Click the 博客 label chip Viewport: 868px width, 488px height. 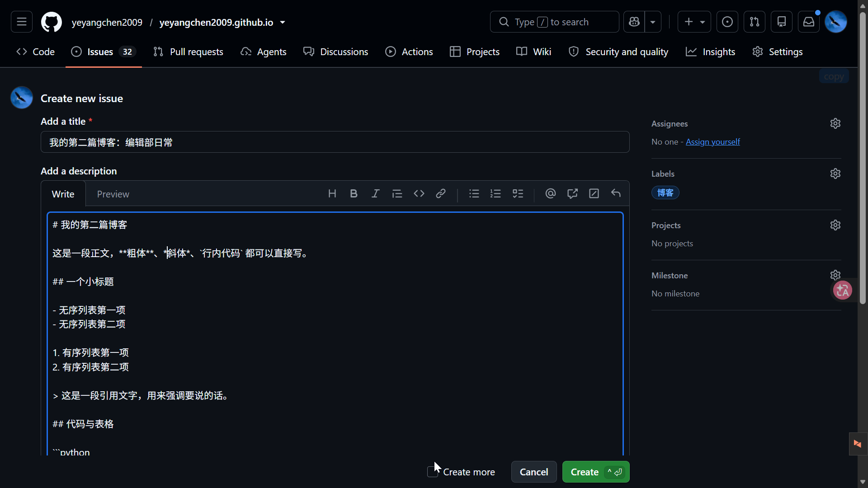[x=665, y=193]
